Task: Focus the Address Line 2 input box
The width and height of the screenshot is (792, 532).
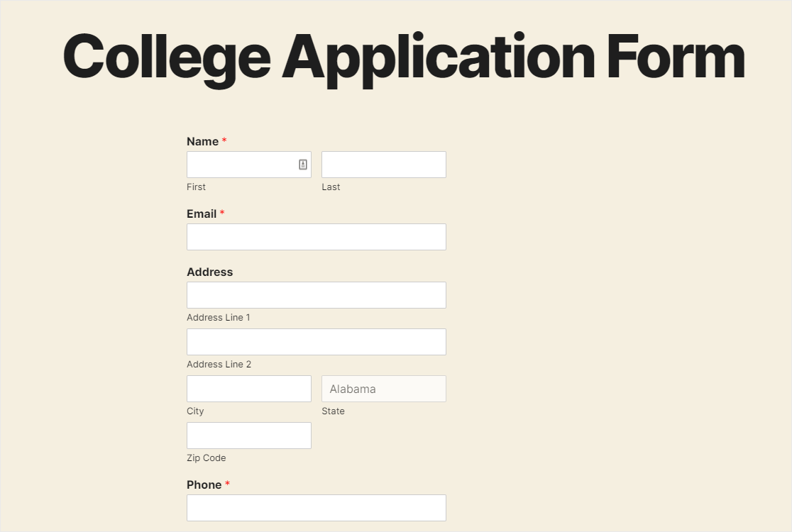Action: pyautogui.click(x=316, y=342)
